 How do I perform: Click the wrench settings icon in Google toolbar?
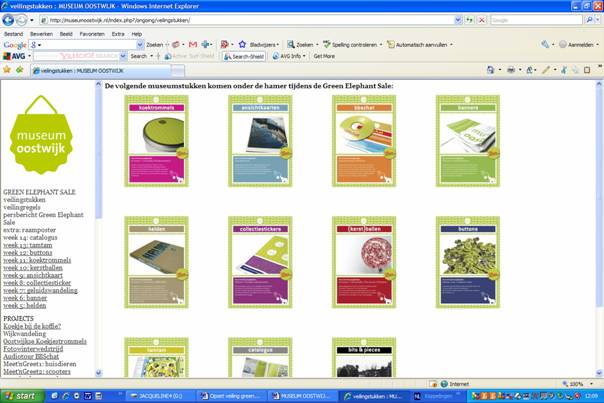[545, 45]
